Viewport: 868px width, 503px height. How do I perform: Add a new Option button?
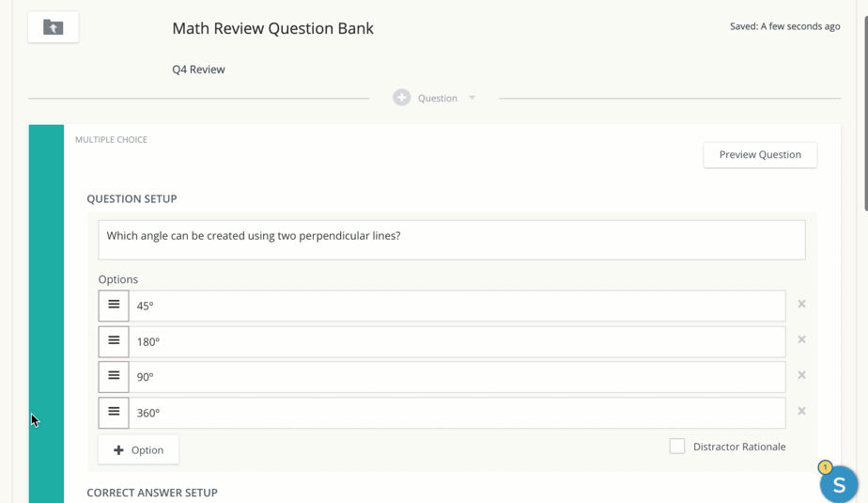138,450
